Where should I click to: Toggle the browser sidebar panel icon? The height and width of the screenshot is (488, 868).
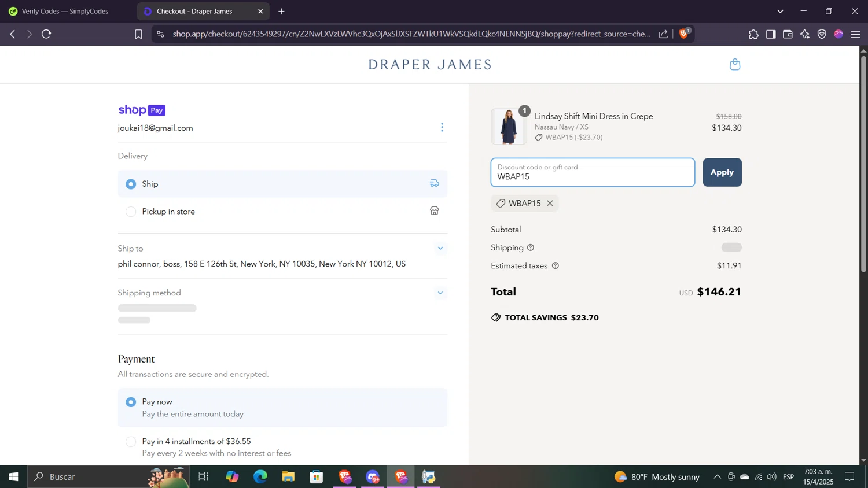771,34
